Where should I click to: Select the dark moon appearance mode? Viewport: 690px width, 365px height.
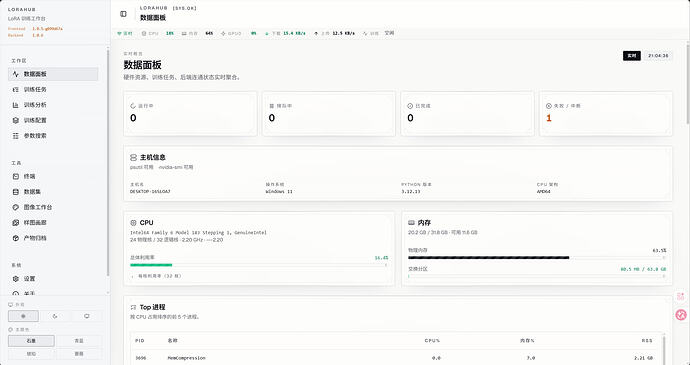pyautogui.click(x=55, y=316)
